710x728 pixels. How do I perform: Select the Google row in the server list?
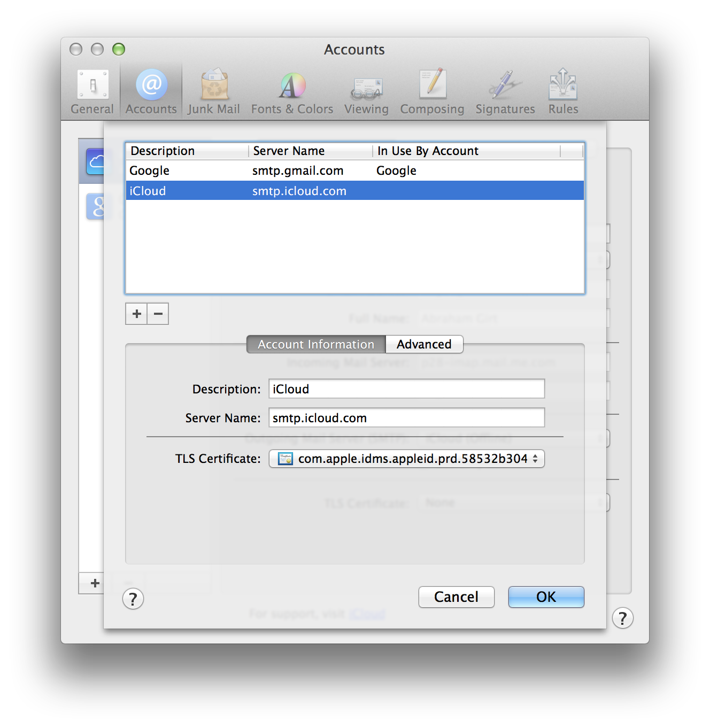pyautogui.click(x=355, y=171)
